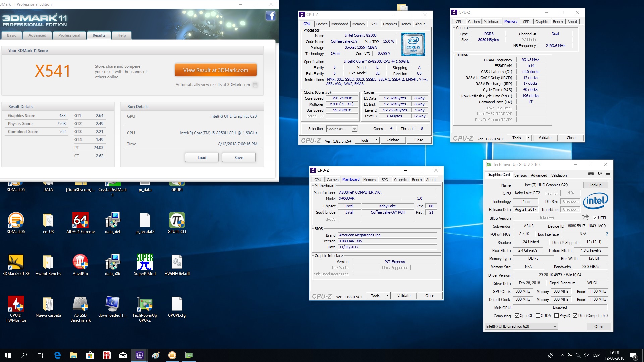Expand Tools dropdown arrow in CPU-Z Memory window
Screen dimensions: 644x362
click(x=529, y=138)
